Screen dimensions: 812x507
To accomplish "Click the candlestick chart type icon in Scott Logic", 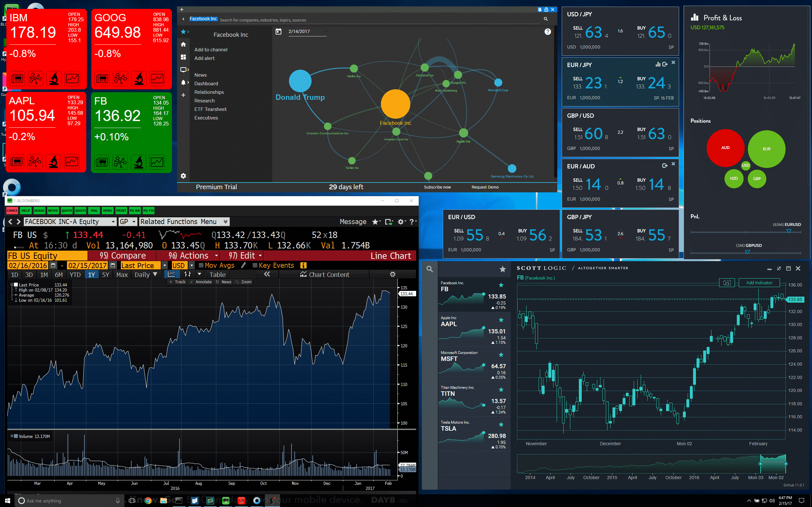I will click(x=727, y=283).
